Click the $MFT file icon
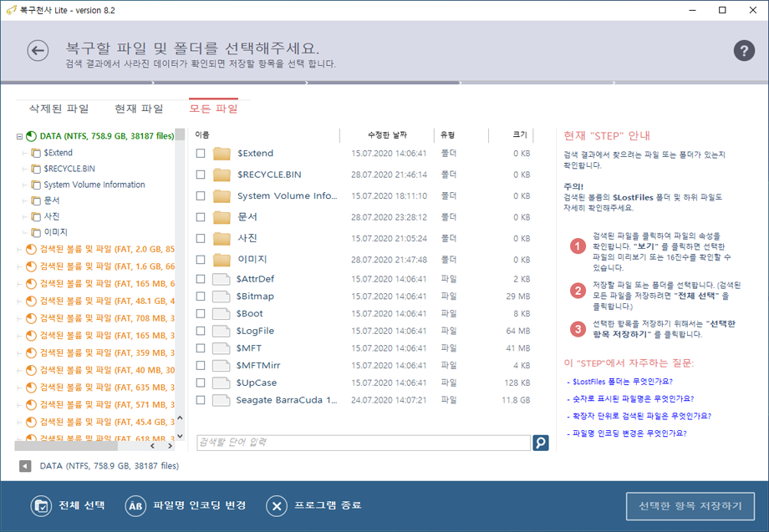 click(x=222, y=348)
